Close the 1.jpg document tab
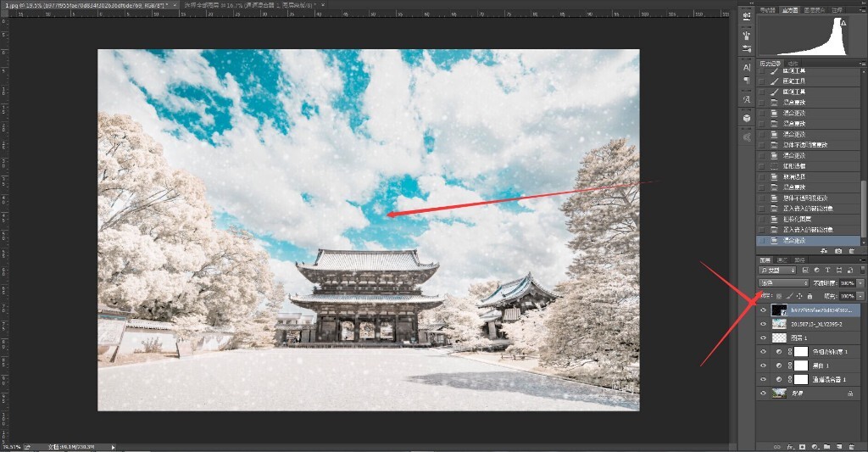Screen dimensions: 868x452 [175, 4]
